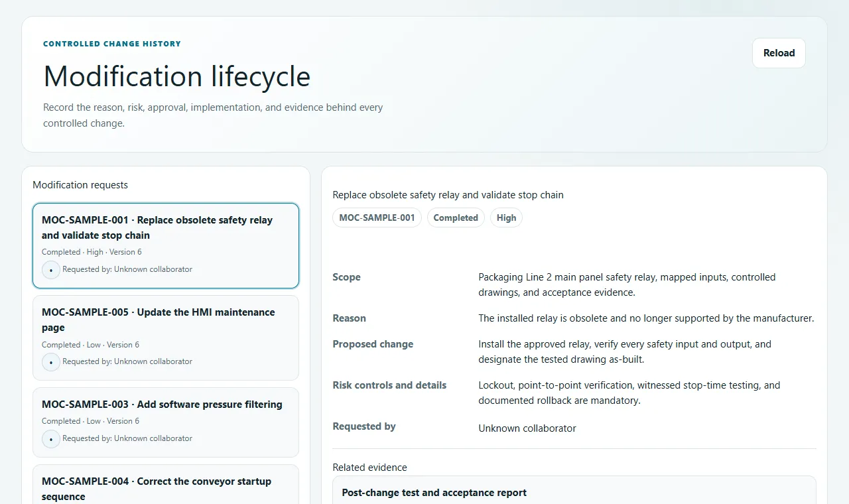Open MOC-SAMPLE-003 software pressure filtering request

pos(166,422)
